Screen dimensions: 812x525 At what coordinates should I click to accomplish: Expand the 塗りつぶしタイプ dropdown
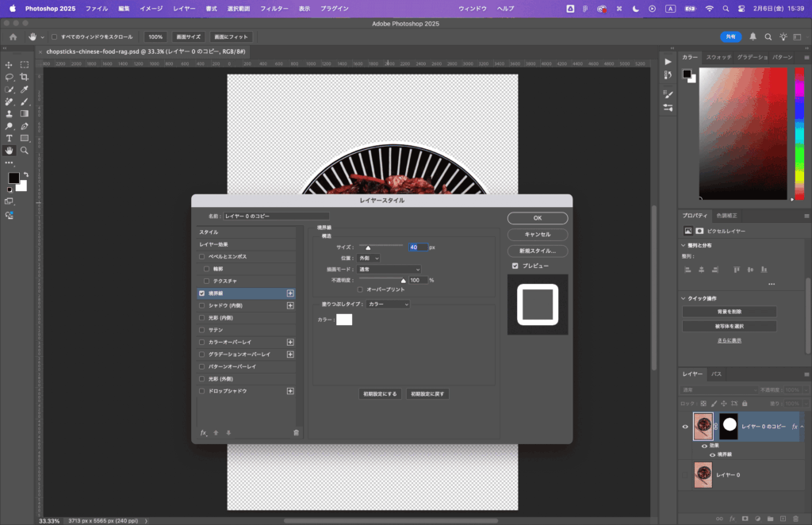pyautogui.click(x=388, y=304)
